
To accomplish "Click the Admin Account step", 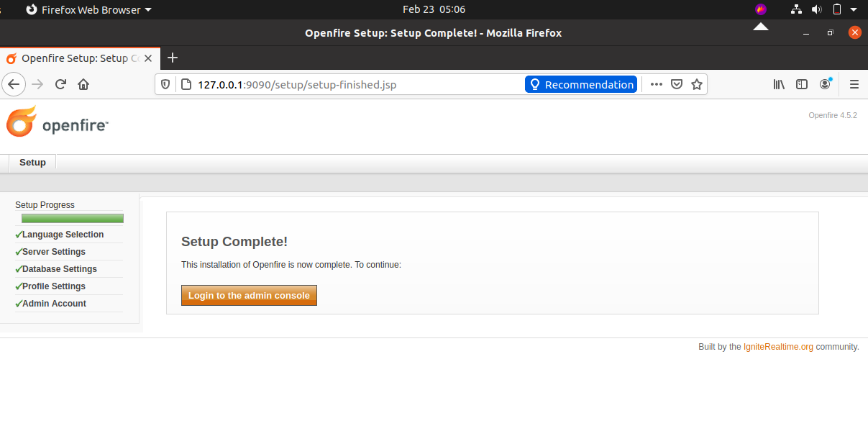I will point(54,304).
